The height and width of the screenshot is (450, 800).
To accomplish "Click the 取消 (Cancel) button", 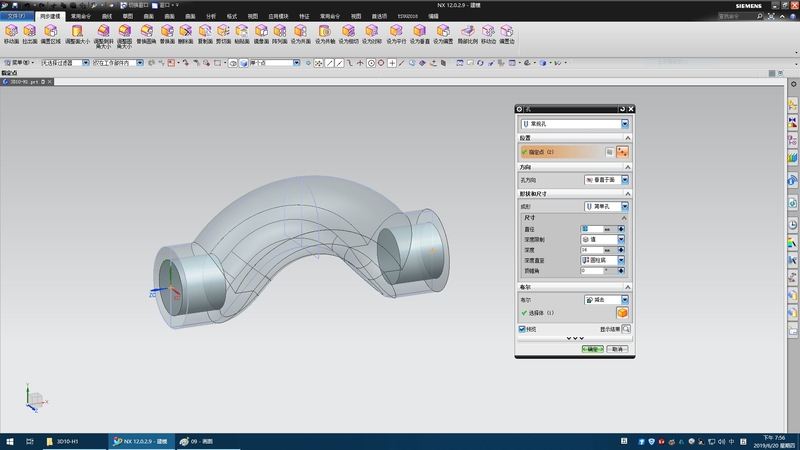I will click(617, 349).
